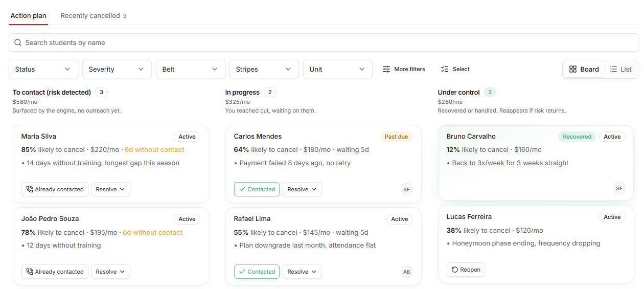Click the Bruno Carvalho student name
Image resolution: width=644 pixels, height=289 pixels.
coord(471,137)
